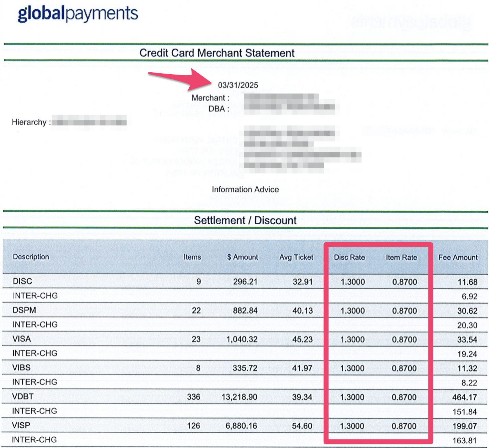Image resolution: width=489 pixels, height=448 pixels.
Task: Click the Item Rate column header
Action: point(401,257)
